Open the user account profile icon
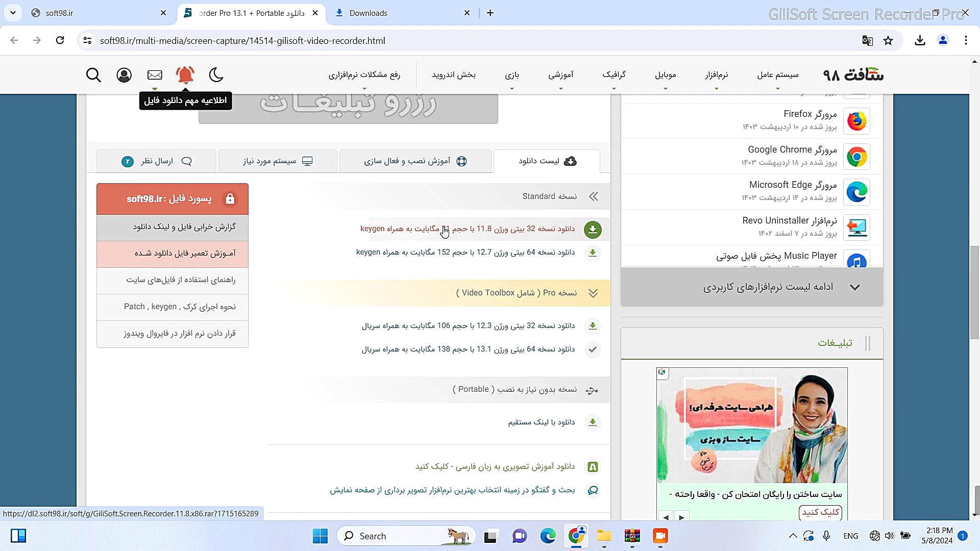This screenshot has width=980, height=551. 124,75
